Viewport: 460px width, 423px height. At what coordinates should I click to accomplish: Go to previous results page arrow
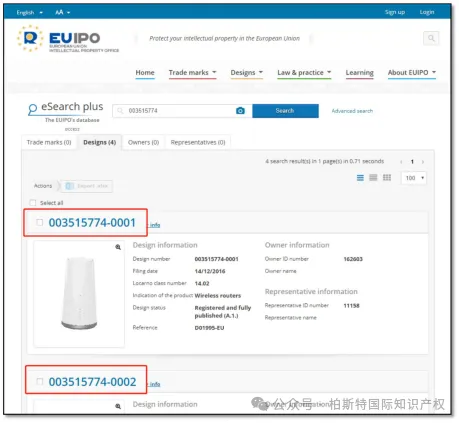[x=401, y=162]
